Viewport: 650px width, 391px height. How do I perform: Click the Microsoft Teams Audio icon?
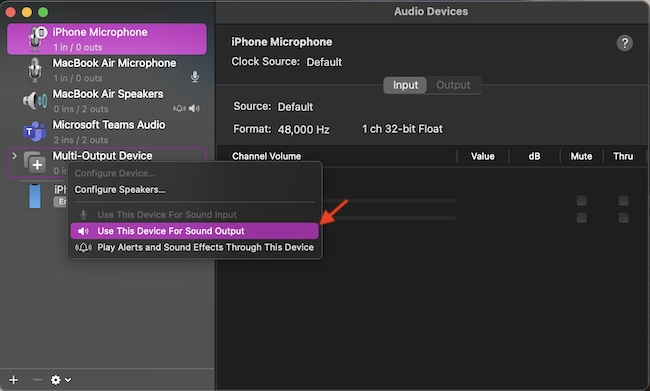pos(35,131)
